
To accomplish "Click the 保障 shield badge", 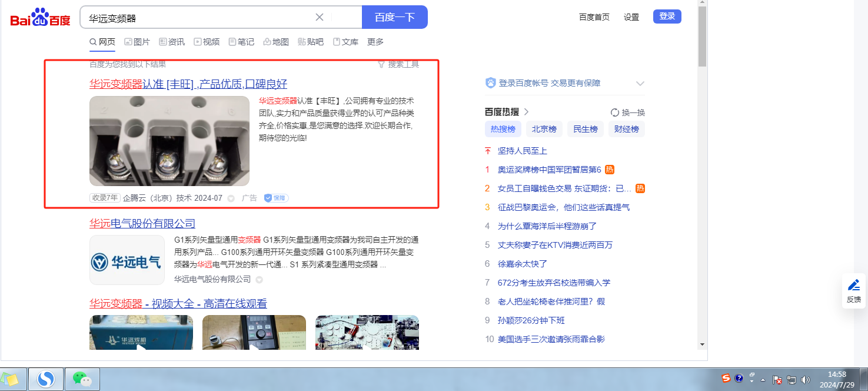I will tap(276, 198).
